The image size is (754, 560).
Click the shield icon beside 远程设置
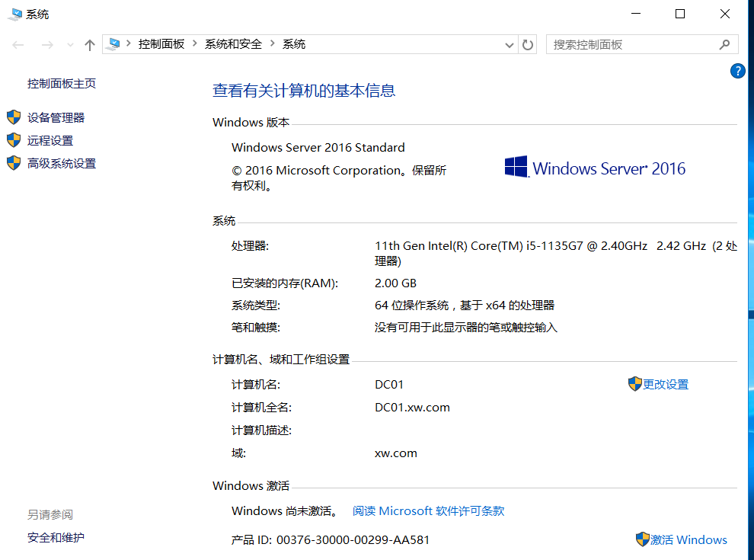point(14,140)
